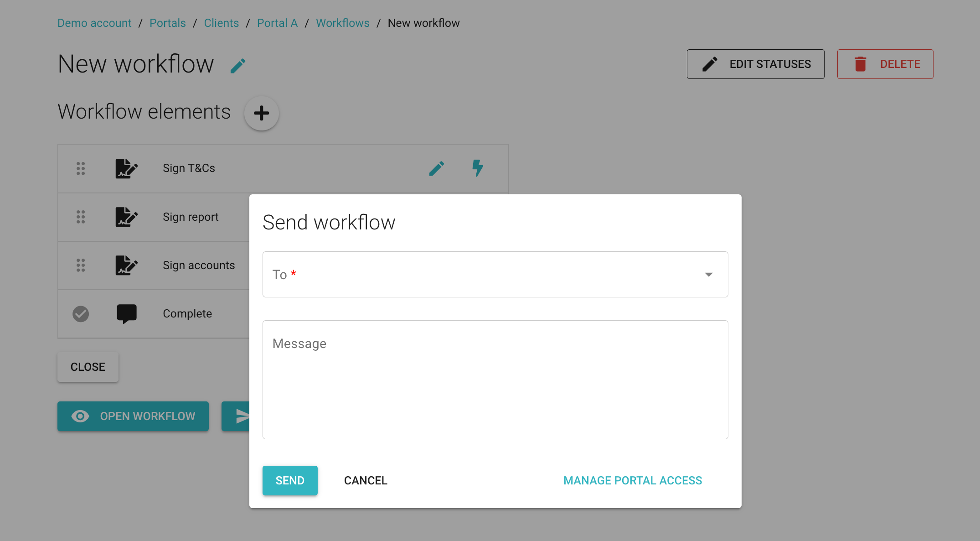
Task: Toggle the checkmark circle on Complete row
Action: point(81,313)
